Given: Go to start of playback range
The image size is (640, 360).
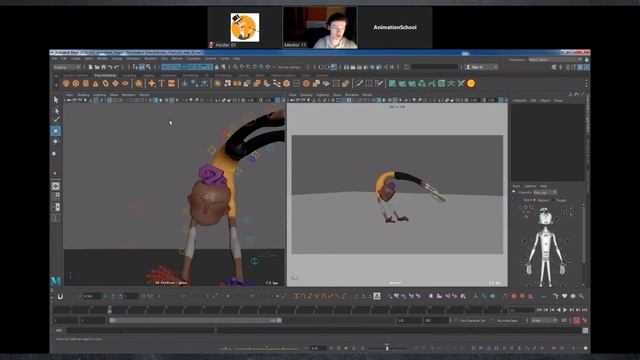Looking at the screenshot, I should [540, 310].
